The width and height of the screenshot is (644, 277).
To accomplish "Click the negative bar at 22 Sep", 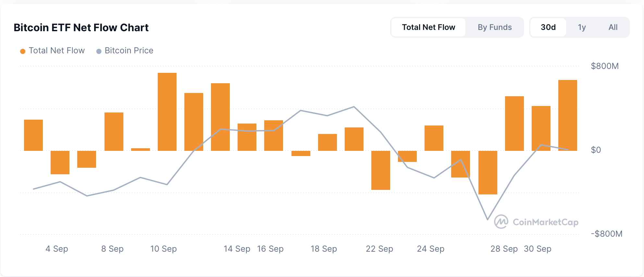I will click(x=380, y=170).
